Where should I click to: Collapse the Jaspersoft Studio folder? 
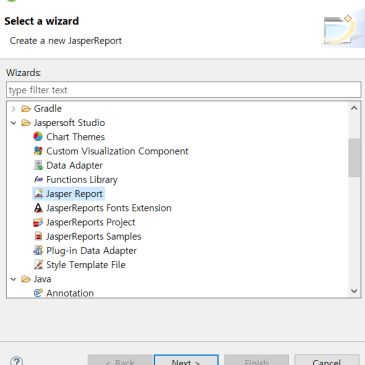point(13,123)
